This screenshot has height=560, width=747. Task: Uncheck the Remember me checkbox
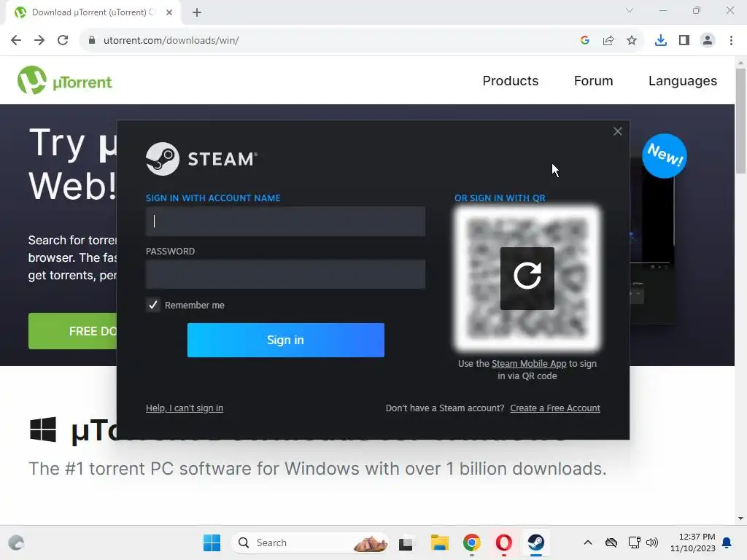pos(153,306)
